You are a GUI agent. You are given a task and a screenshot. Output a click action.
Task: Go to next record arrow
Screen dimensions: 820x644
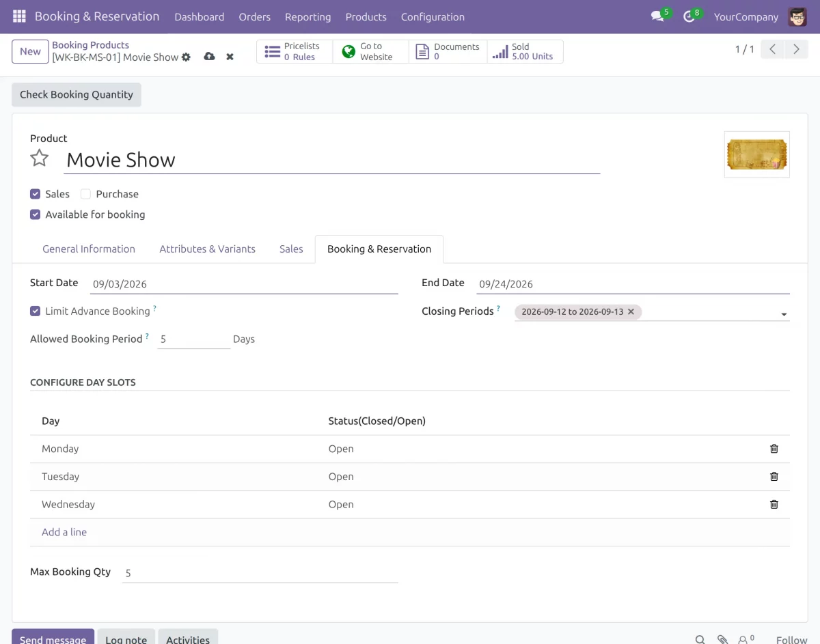click(796, 49)
